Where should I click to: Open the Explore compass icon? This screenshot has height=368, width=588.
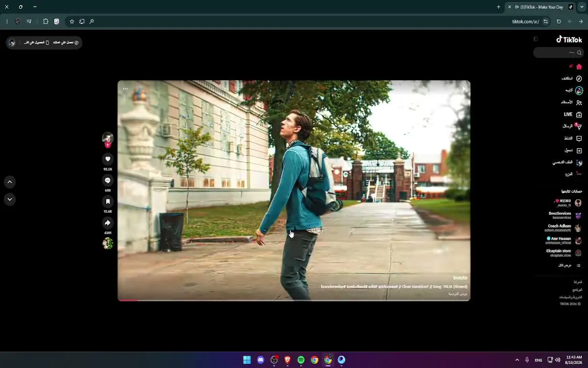click(579, 79)
